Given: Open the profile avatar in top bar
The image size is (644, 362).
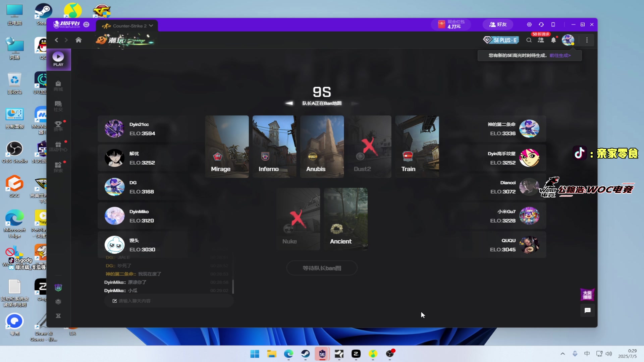Looking at the screenshot, I should click(x=568, y=40).
